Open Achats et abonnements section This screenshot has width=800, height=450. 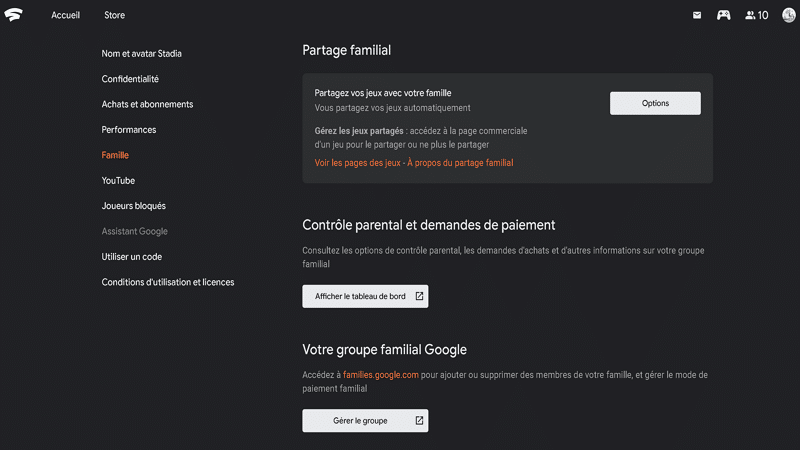pyautogui.click(x=147, y=105)
